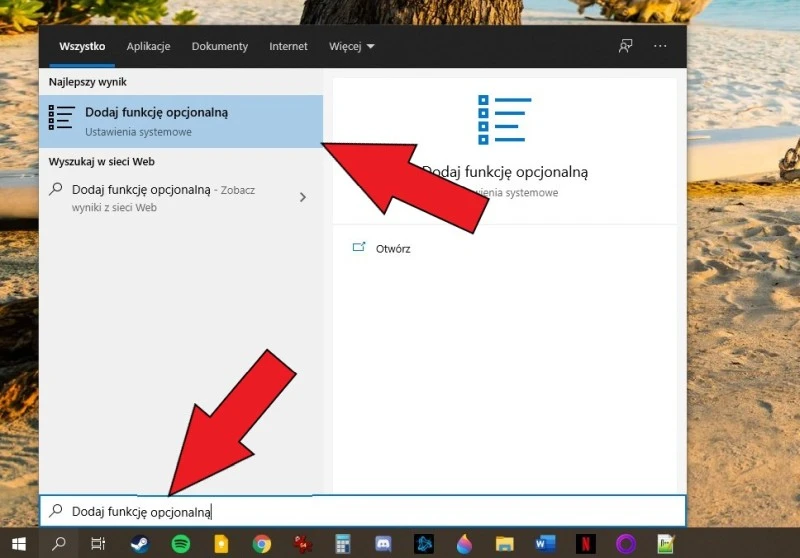Expand the Więcej dropdown filter
The height and width of the screenshot is (558, 800).
coord(351,46)
